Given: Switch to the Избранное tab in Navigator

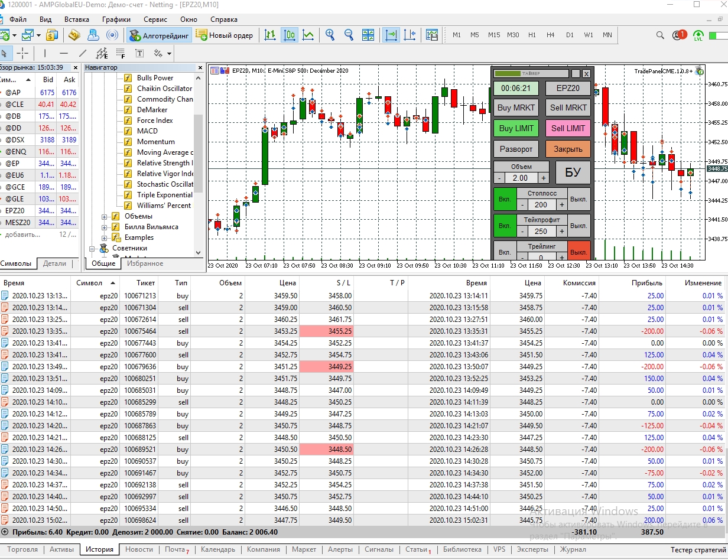Looking at the screenshot, I should tap(145, 263).
